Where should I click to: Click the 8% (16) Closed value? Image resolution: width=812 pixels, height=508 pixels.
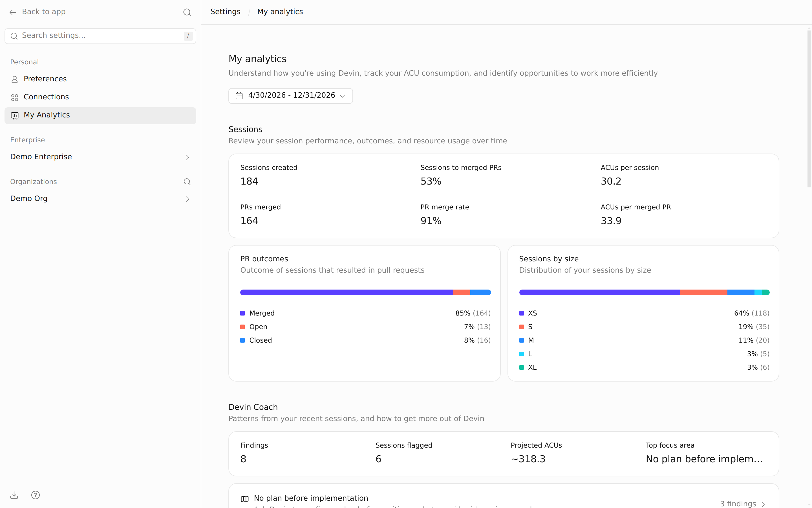tap(477, 340)
